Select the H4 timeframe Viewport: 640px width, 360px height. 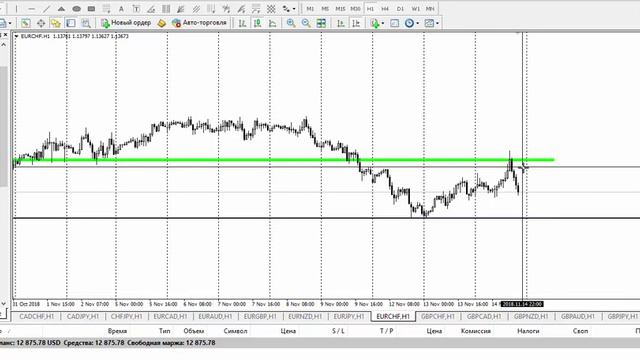click(x=385, y=9)
